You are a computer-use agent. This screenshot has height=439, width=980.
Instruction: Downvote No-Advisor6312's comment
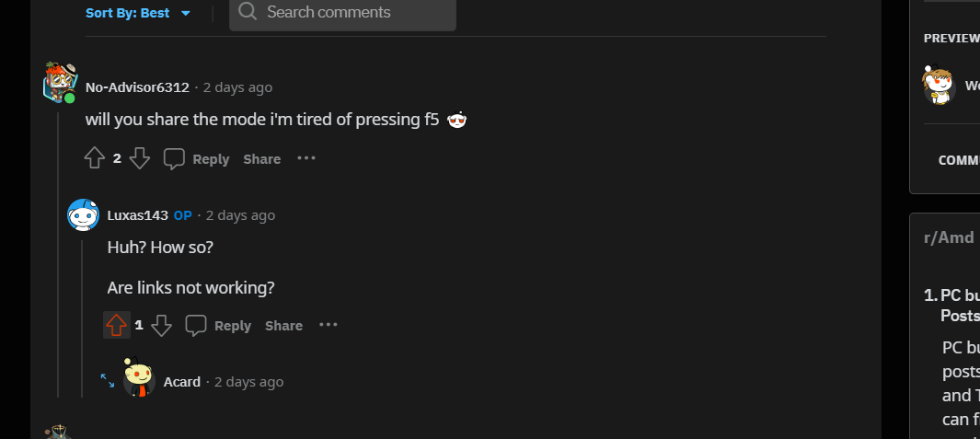pos(140,159)
